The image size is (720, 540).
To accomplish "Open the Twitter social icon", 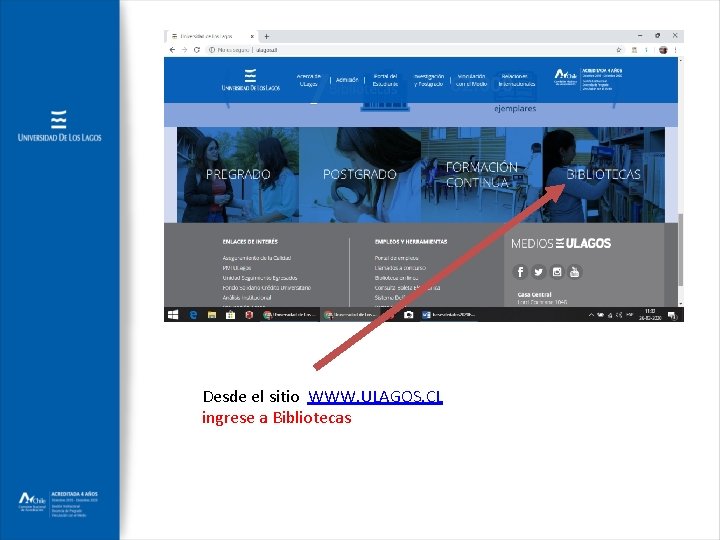I will pos(538,272).
